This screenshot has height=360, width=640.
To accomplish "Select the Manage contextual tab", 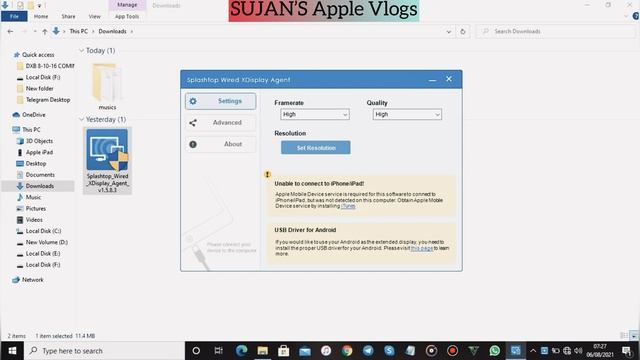I will [x=127, y=5].
